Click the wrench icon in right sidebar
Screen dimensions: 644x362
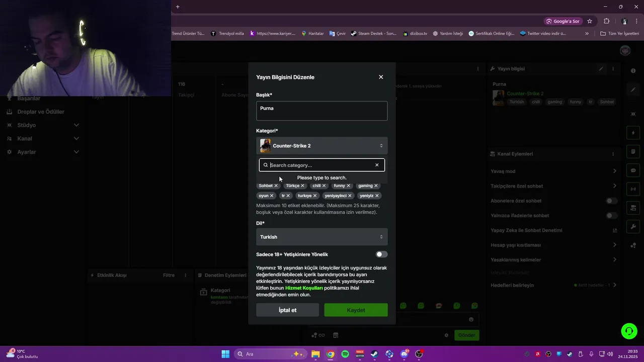[633, 227]
